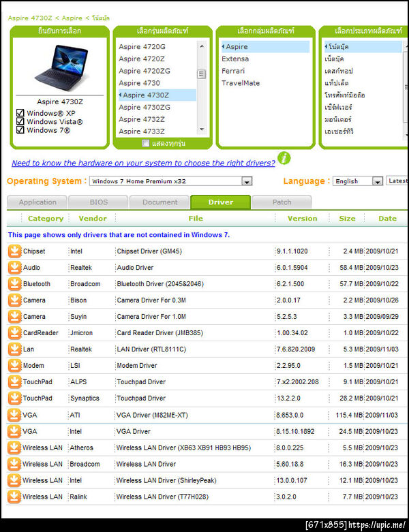Toggle the Windows Vista checkbox
This screenshot has height=532, width=409.
(x=20, y=121)
